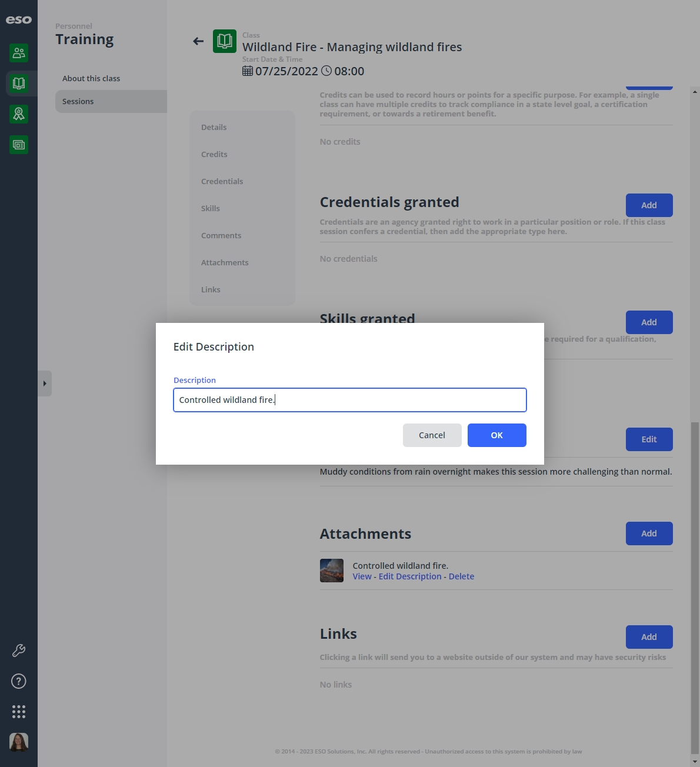Click the back arrow beside class title
Viewport: 700px width, 767px height.
(x=198, y=41)
